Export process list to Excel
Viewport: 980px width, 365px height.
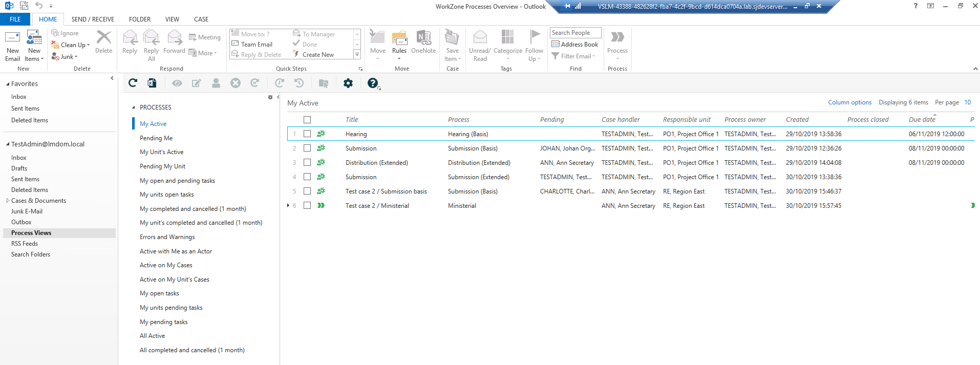pyautogui.click(x=152, y=83)
